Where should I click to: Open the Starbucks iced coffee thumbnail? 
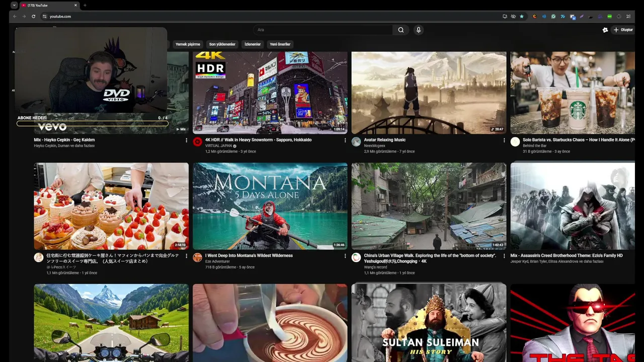pyautogui.click(x=573, y=93)
